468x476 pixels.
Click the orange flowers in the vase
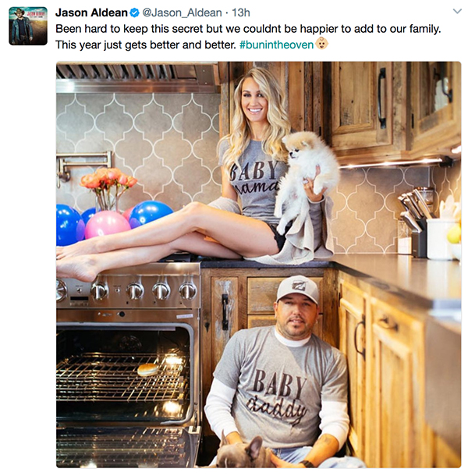108,179
